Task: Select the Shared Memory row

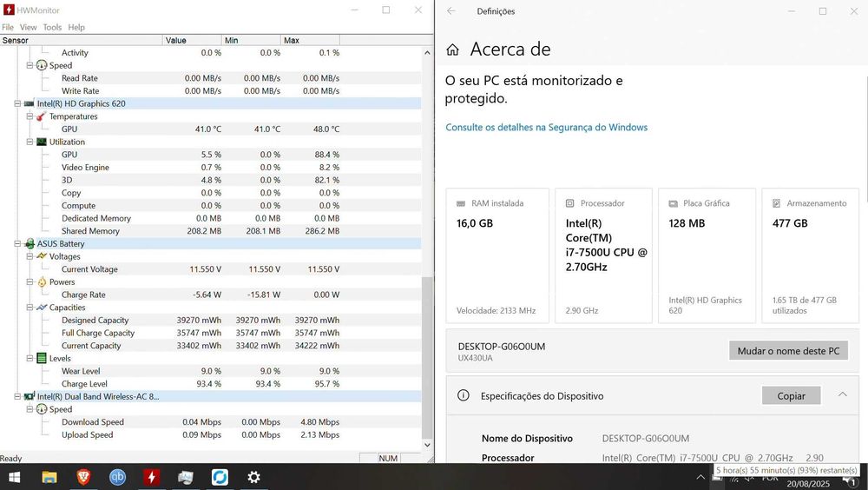Action: (210, 231)
